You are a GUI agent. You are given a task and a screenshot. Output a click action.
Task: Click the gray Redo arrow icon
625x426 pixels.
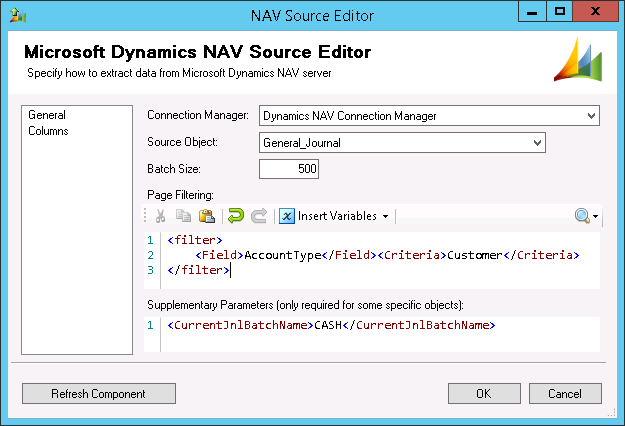259,216
